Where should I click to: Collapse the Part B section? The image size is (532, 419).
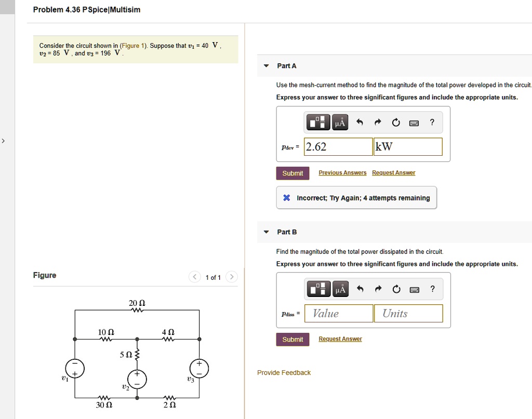[x=265, y=232]
